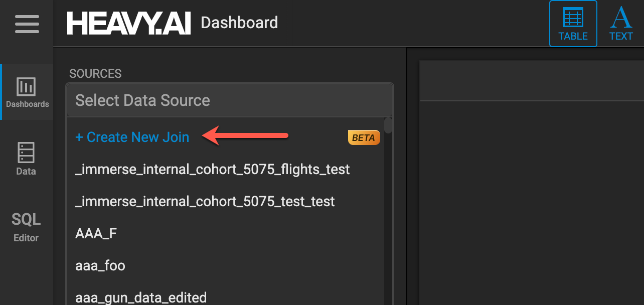The height and width of the screenshot is (305, 644).
Task: Click the SOURCES section label
Action: coord(95,74)
